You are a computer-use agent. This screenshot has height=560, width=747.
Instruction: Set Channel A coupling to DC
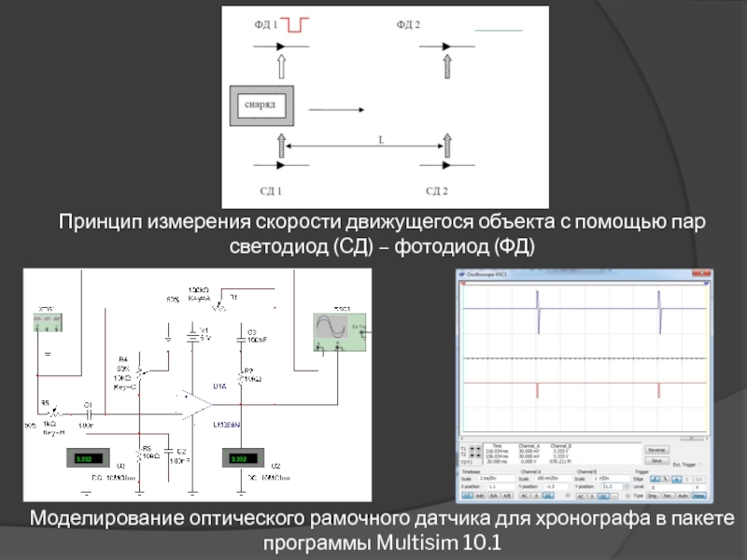coord(548,496)
